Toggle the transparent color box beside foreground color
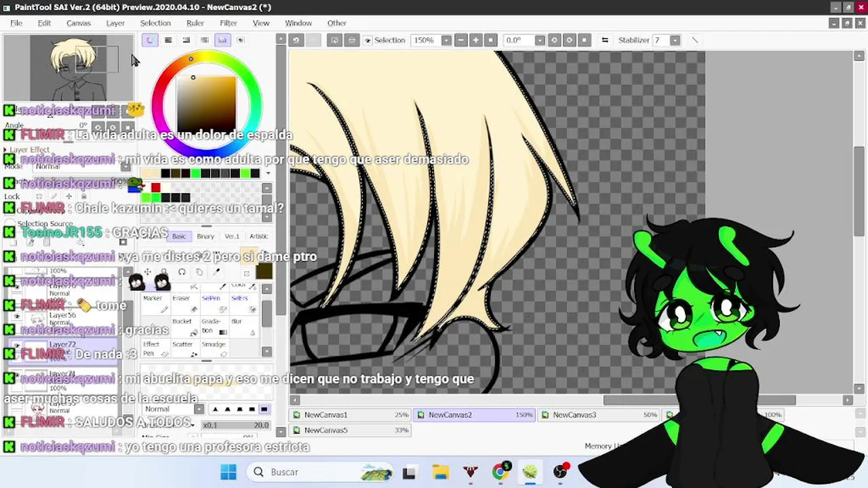Screen dimensions: 868x488 pyautogui.click(x=246, y=273)
